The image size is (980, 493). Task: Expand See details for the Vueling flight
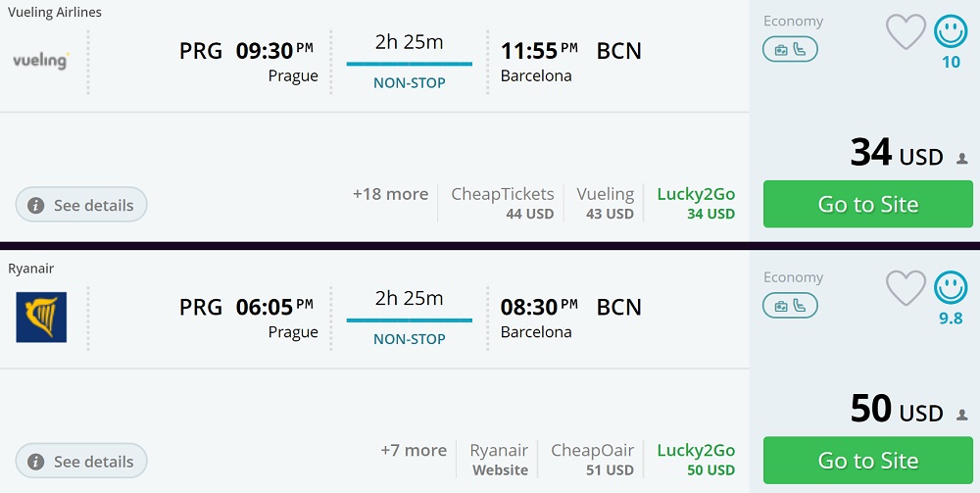coord(81,205)
